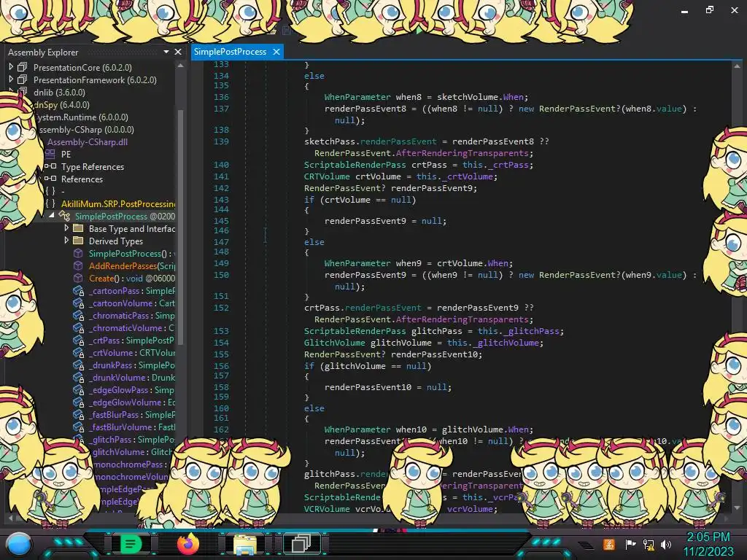Click the _crtPass field icon
The height and width of the screenshot is (560, 747).
point(78,340)
